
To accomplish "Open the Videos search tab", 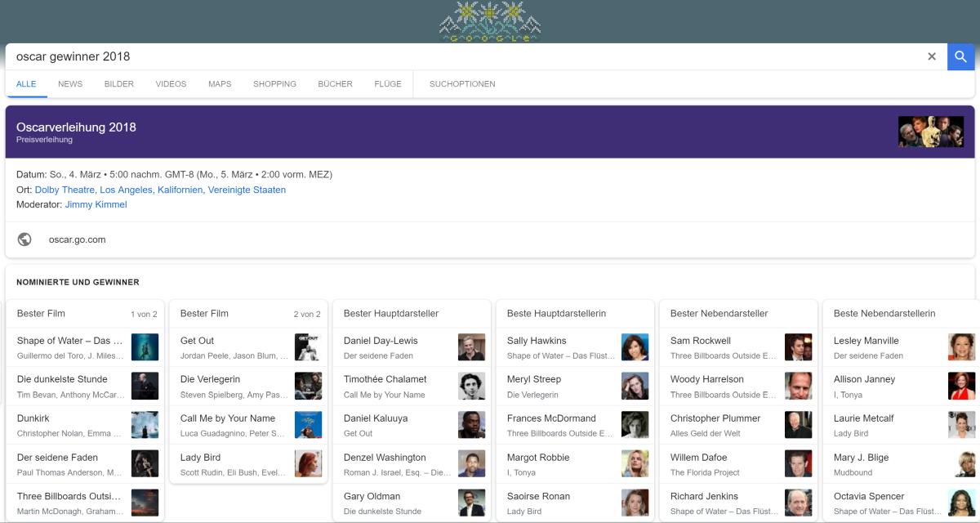I will pos(171,84).
